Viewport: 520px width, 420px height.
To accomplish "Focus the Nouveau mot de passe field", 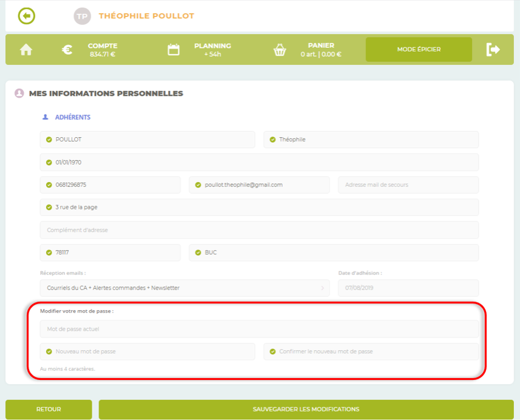I will click(147, 351).
